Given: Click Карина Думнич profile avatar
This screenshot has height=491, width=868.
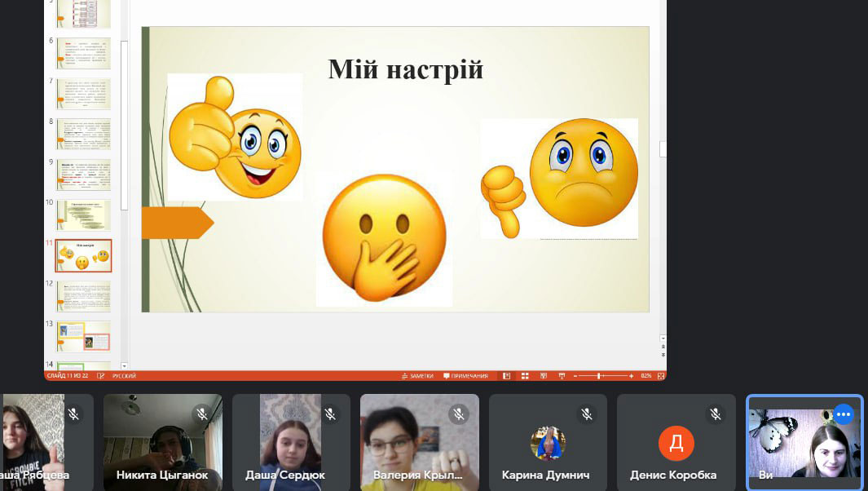Looking at the screenshot, I should (x=548, y=444).
